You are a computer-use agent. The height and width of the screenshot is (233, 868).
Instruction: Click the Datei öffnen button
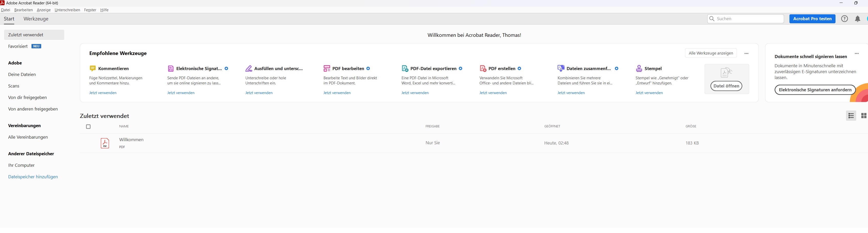click(x=726, y=86)
